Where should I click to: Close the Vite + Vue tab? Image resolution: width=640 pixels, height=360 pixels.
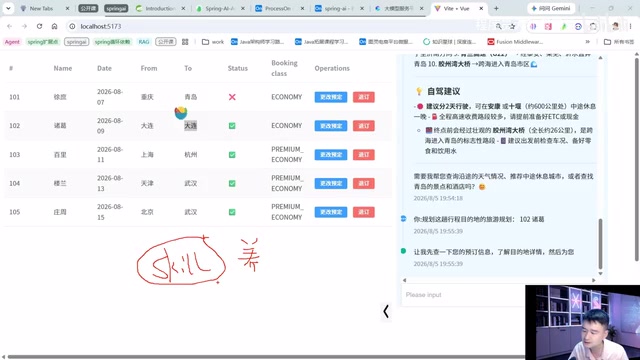pyautogui.click(x=481, y=8)
